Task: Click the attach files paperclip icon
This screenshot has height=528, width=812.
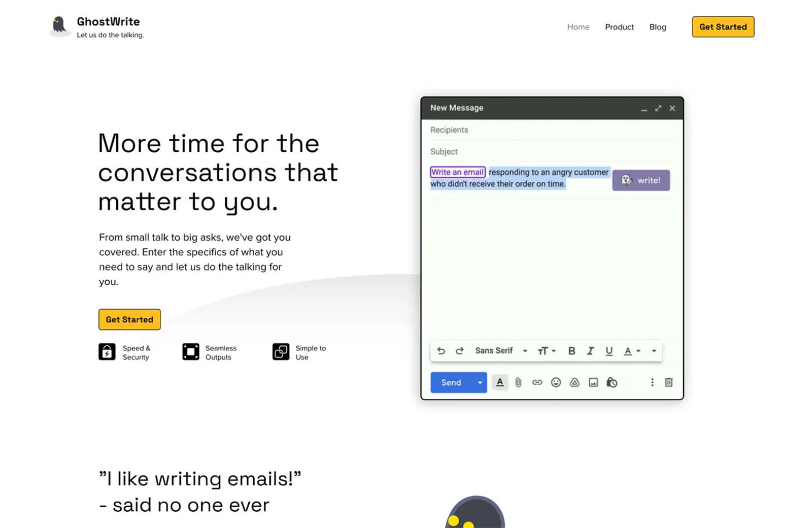Action: (x=518, y=382)
